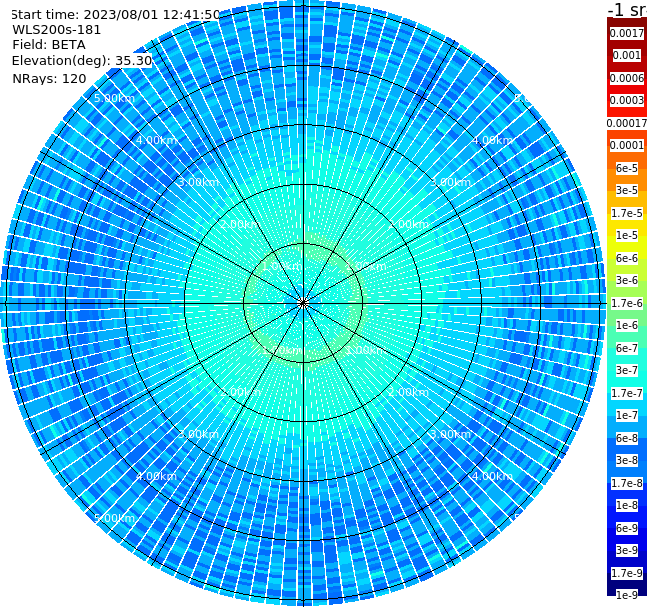Select the 1e-9 colorbar bottom value
This screenshot has width=647, height=607.
(627, 595)
